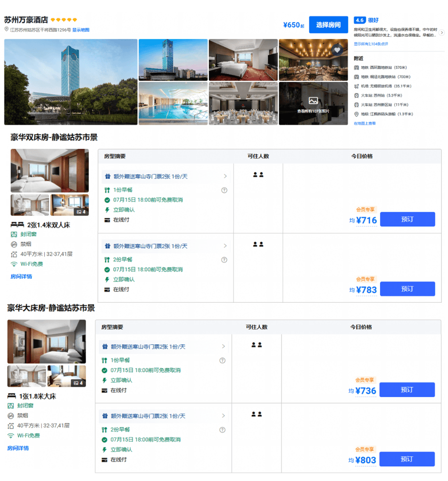Open 房间详情 for 豪华大床房

point(18,448)
